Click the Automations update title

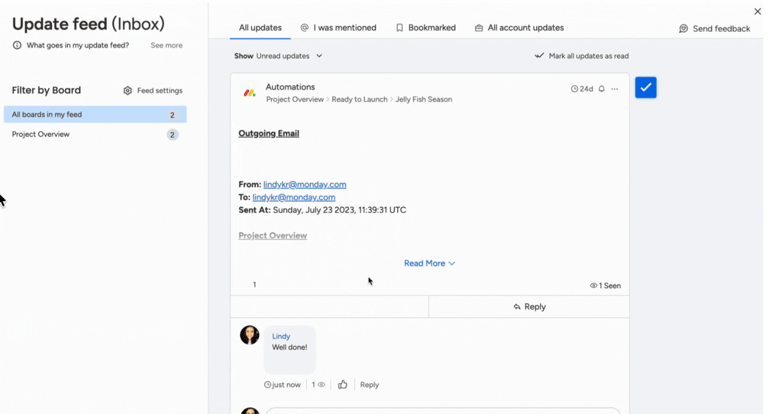point(290,87)
